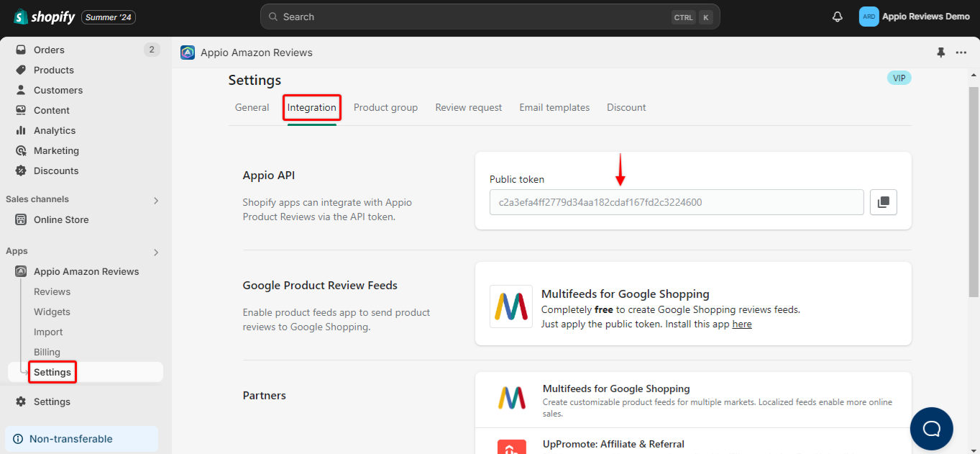Select the Review request tab
Screen dimensions: 980x454
pos(468,107)
